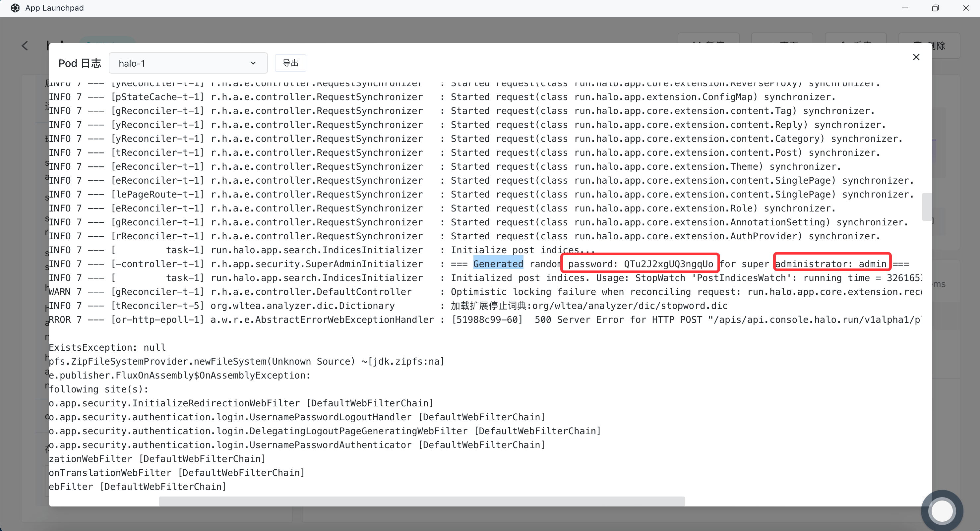Close the App Launchpad window
Image resolution: width=980 pixels, height=531 pixels.
(x=965, y=8)
